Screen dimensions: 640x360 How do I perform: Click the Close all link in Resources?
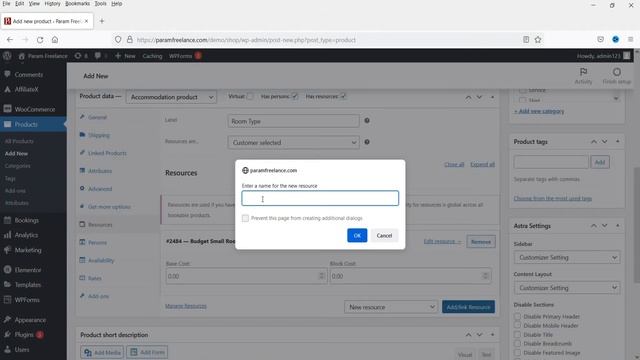click(454, 164)
